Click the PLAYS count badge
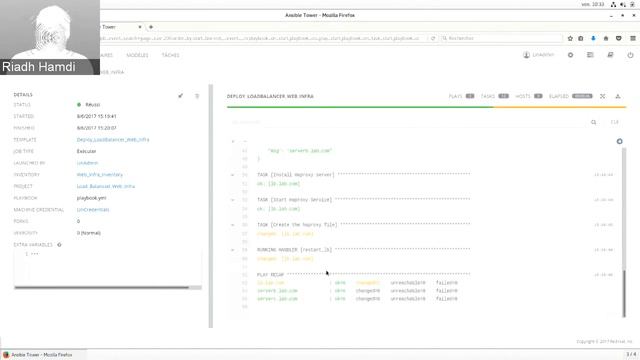 470,96
